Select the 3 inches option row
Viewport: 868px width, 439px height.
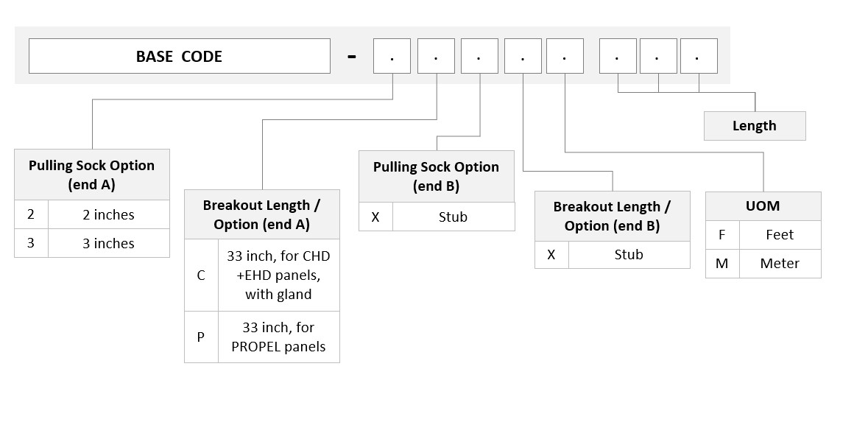tap(92, 243)
